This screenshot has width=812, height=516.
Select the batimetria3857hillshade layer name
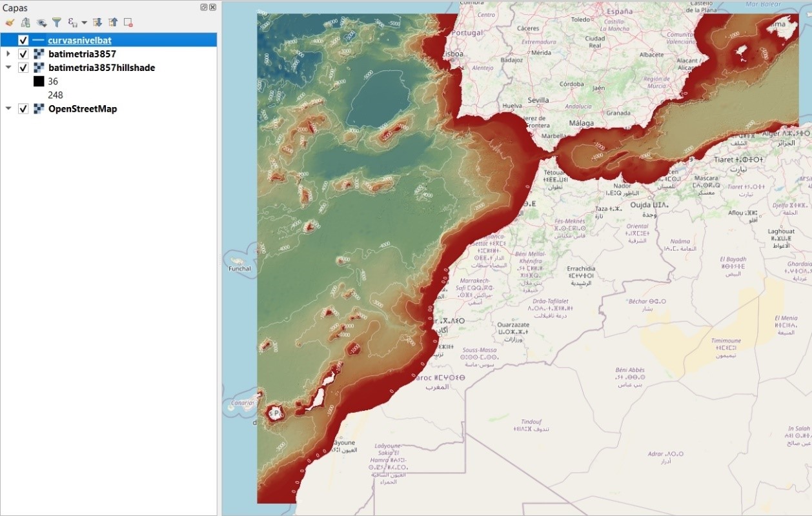(101, 68)
